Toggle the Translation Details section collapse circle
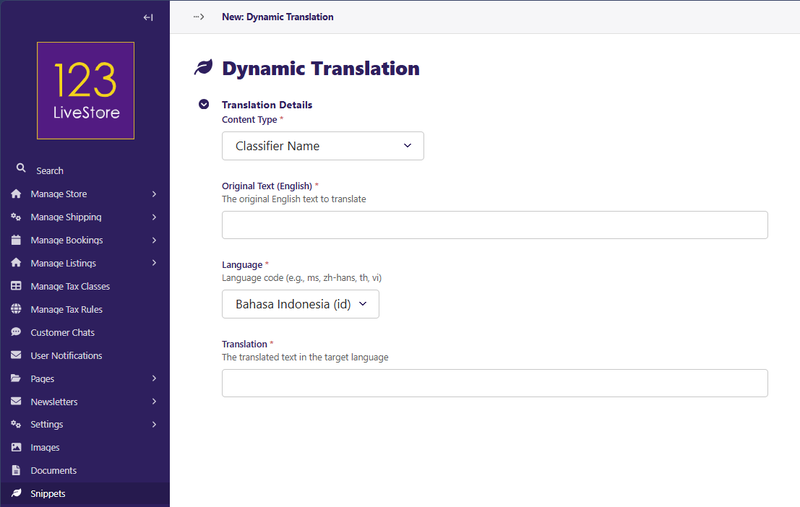This screenshot has width=800, height=507. pos(204,105)
